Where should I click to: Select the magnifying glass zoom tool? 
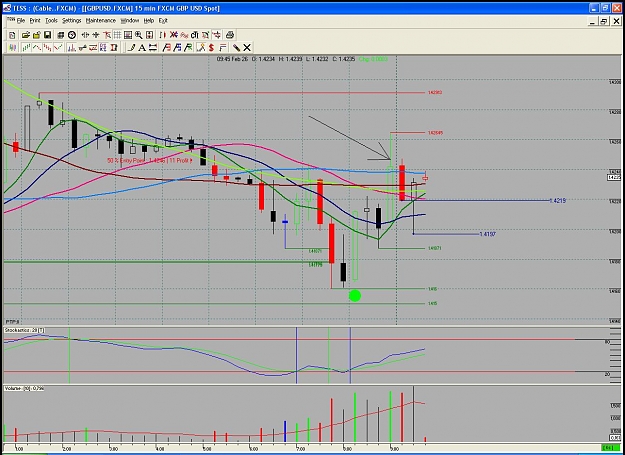click(x=139, y=35)
